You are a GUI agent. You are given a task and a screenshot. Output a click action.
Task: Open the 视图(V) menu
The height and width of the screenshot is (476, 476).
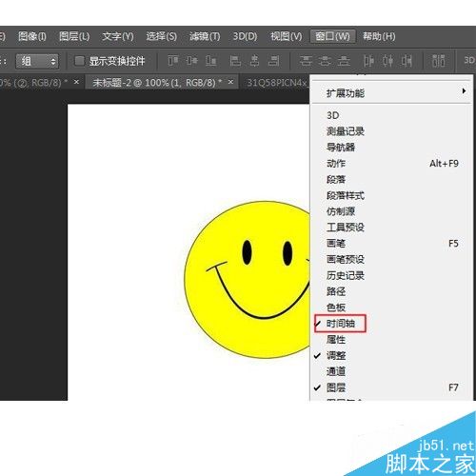(286, 36)
